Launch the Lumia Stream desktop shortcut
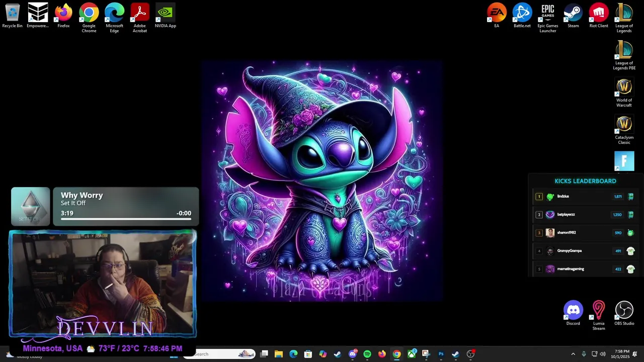 (599, 316)
